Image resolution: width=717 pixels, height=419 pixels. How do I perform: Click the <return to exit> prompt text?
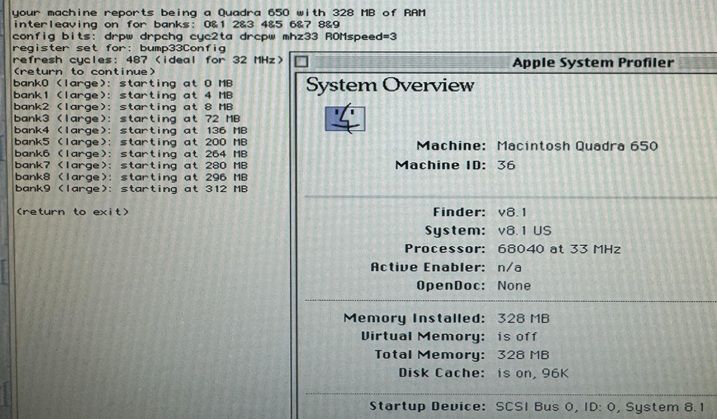point(71,212)
